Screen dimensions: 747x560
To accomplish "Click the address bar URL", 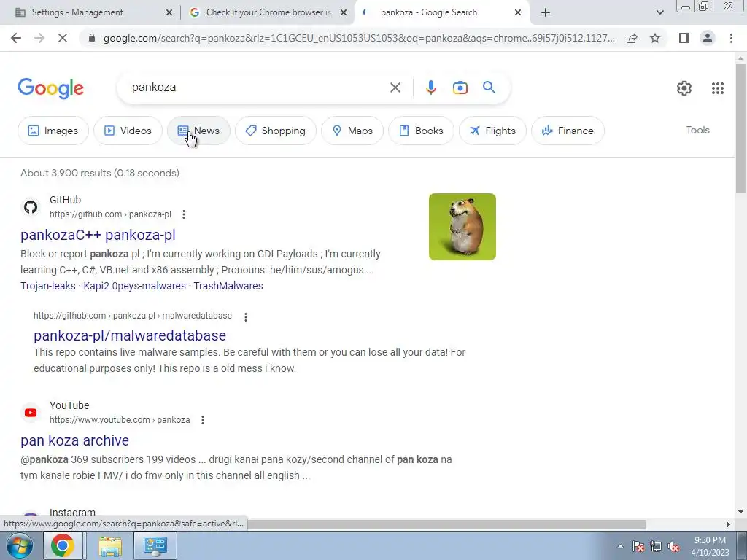I will coord(359,38).
